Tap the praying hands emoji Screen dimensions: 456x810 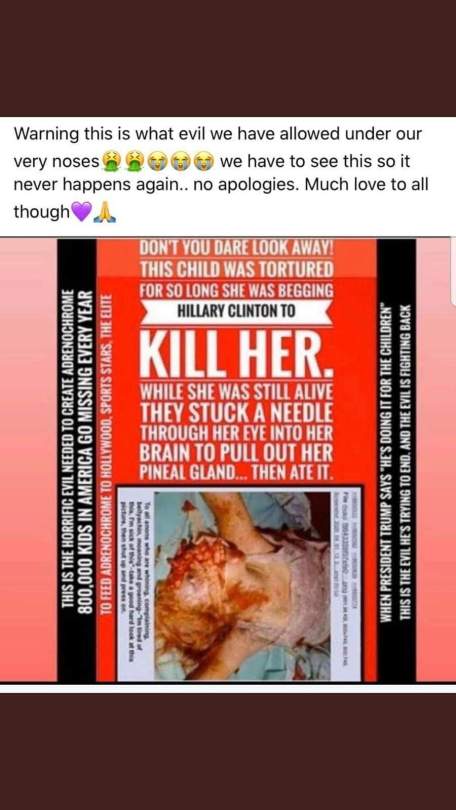tap(105, 212)
